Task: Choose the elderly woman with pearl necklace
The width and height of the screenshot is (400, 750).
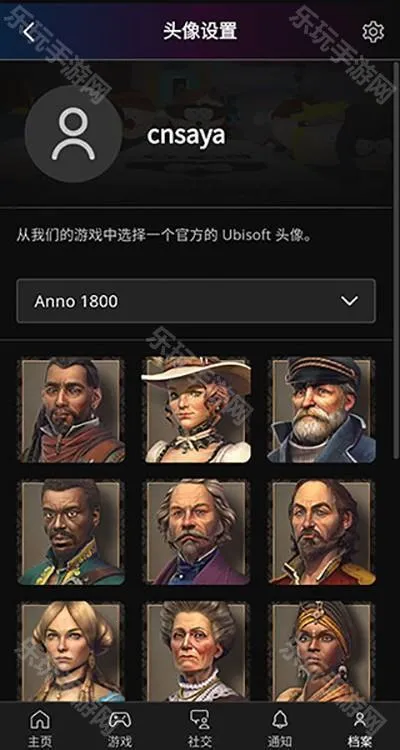Action: [197, 651]
